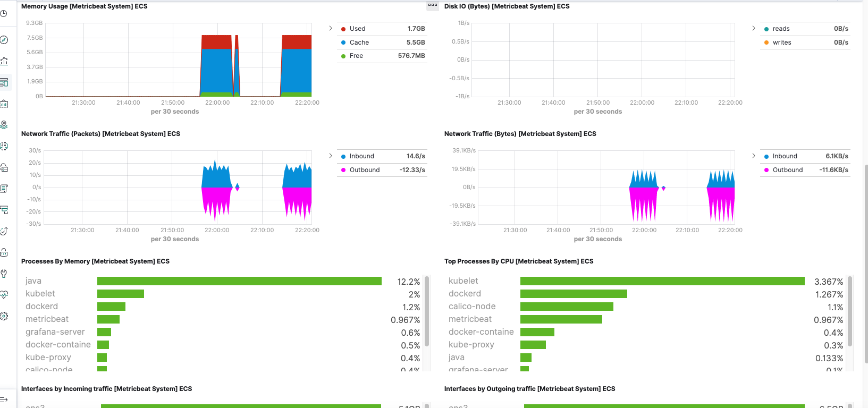The image size is (868, 408).
Task: Toggle legend of Network Traffic Packets chart
Action: [x=330, y=156]
